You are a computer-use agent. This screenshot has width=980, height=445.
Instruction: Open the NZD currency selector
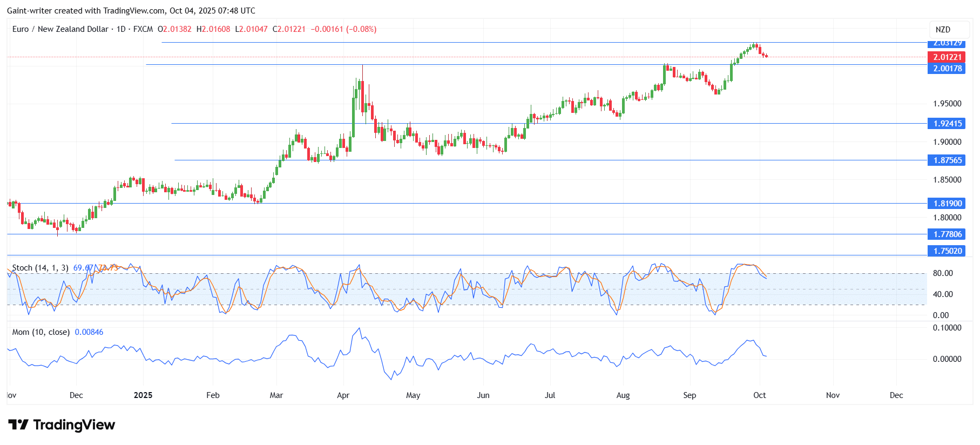943,30
